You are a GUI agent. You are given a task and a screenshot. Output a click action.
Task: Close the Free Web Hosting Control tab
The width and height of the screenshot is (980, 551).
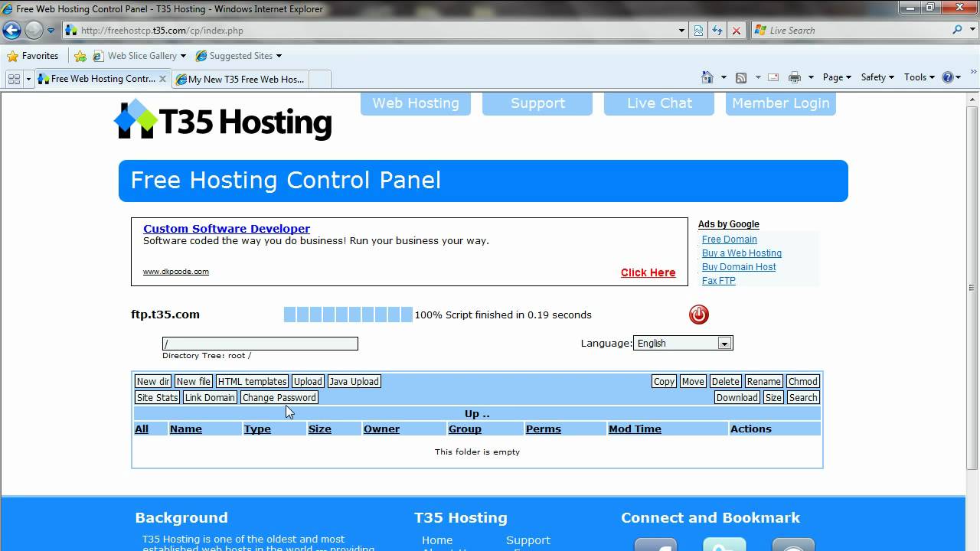coord(162,79)
